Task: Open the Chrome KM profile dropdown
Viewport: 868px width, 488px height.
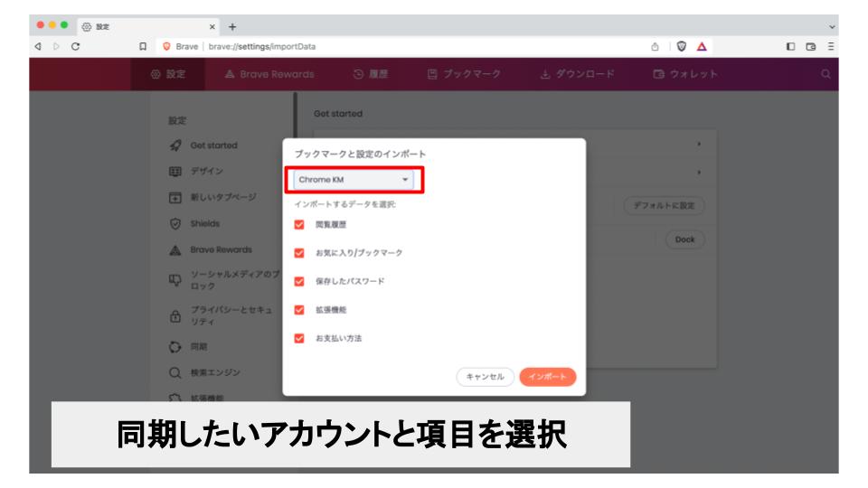Action: pos(354,180)
